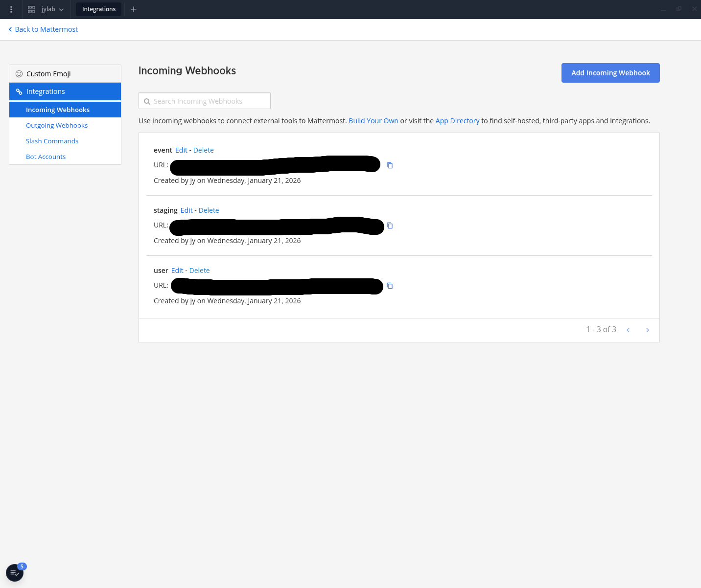The height and width of the screenshot is (588, 701).
Task: Copy the event webhook URL
Action: [x=389, y=165]
